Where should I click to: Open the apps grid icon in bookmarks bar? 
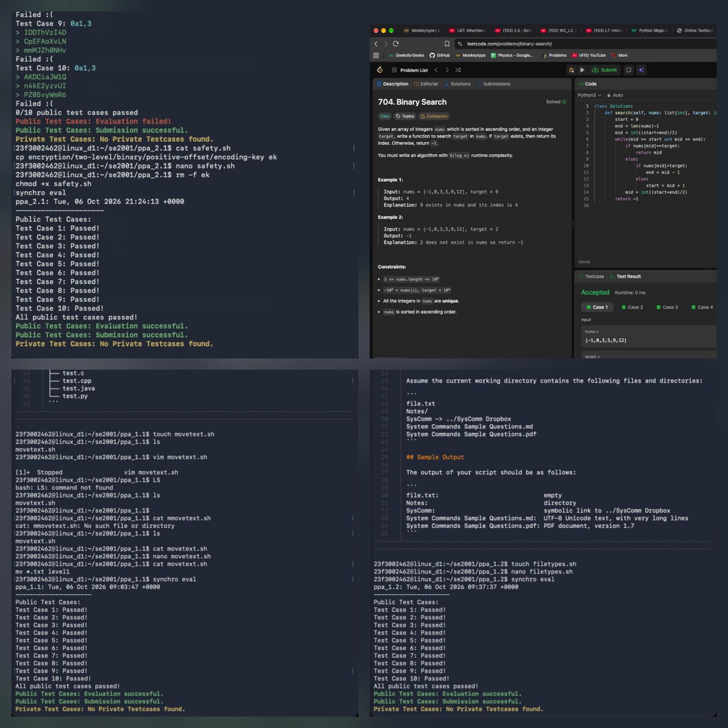[376, 55]
